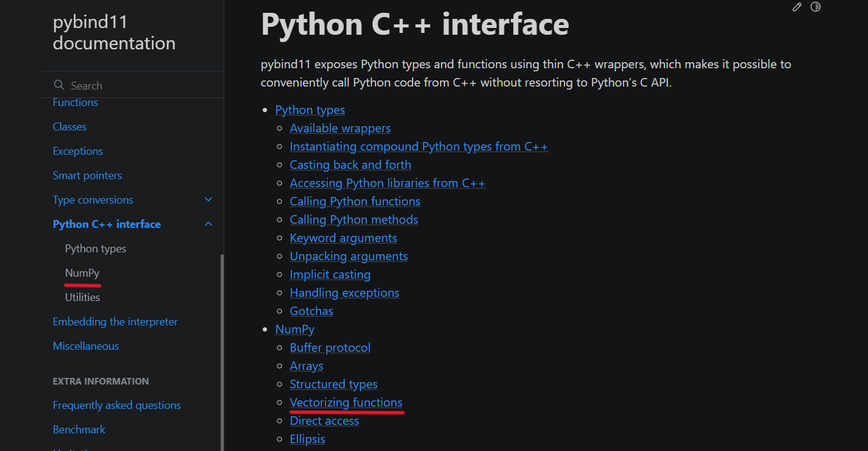Screen dimensions: 868x451
Task: Open Vectorizing functions link
Action: click(346, 402)
